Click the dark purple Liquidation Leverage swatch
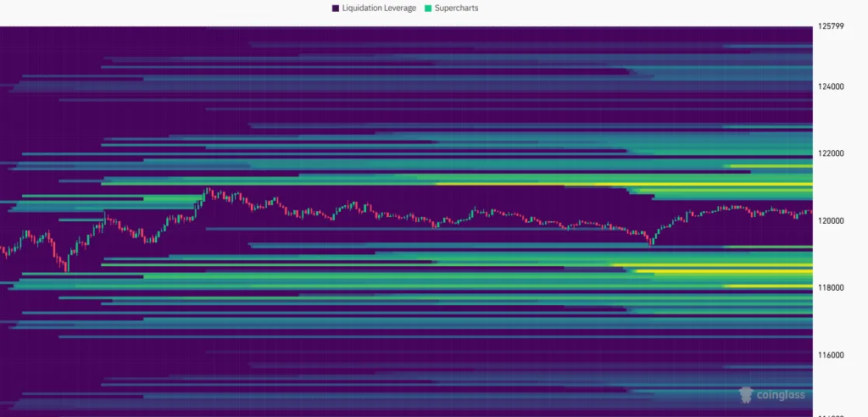The image size is (868, 417). click(336, 8)
